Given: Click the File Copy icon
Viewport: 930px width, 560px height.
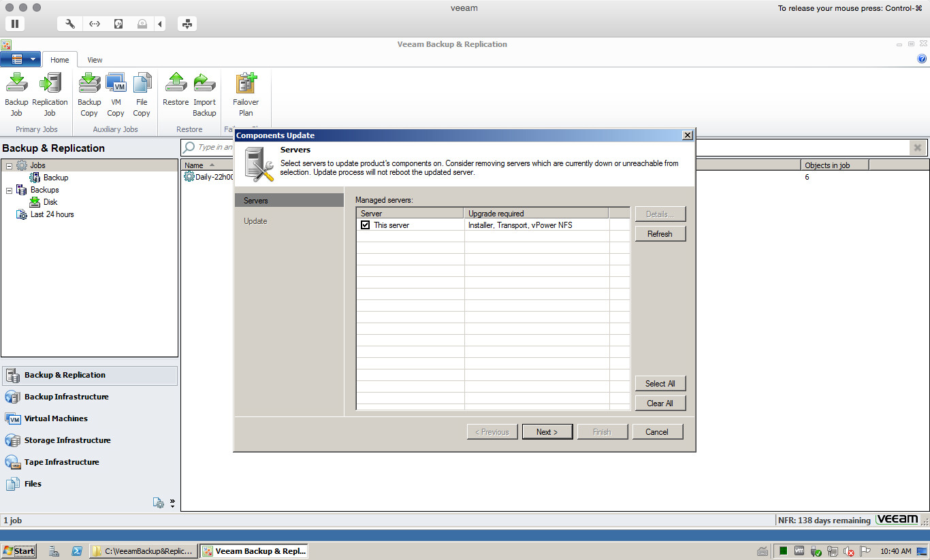Looking at the screenshot, I should pos(142,84).
